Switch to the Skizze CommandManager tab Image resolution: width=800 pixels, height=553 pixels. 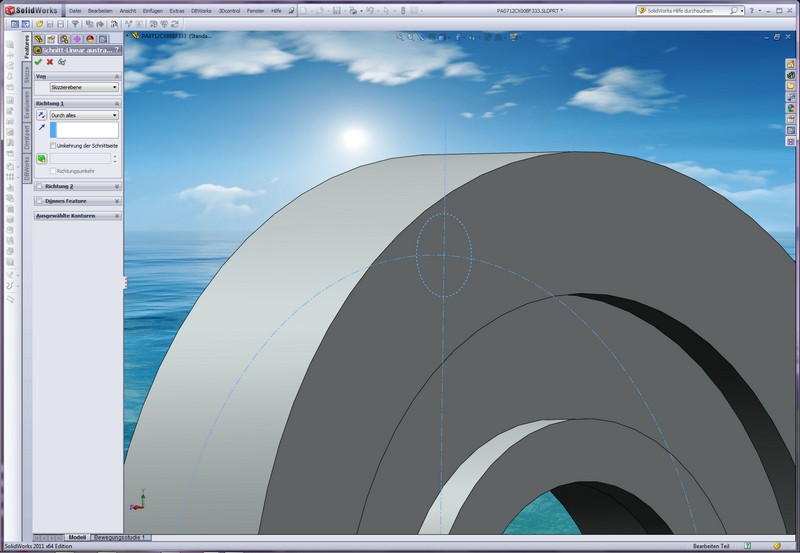[x=27, y=76]
